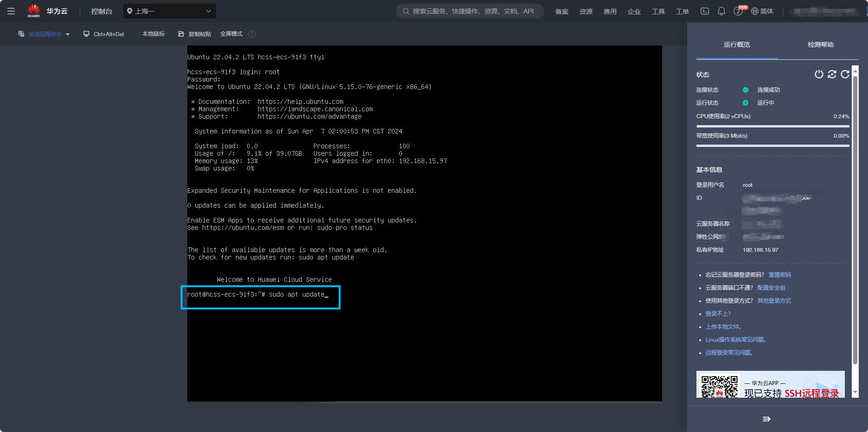Click the power off server icon
Image resolution: width=868 pixels, height=432 pixels.
click(819, 74)
